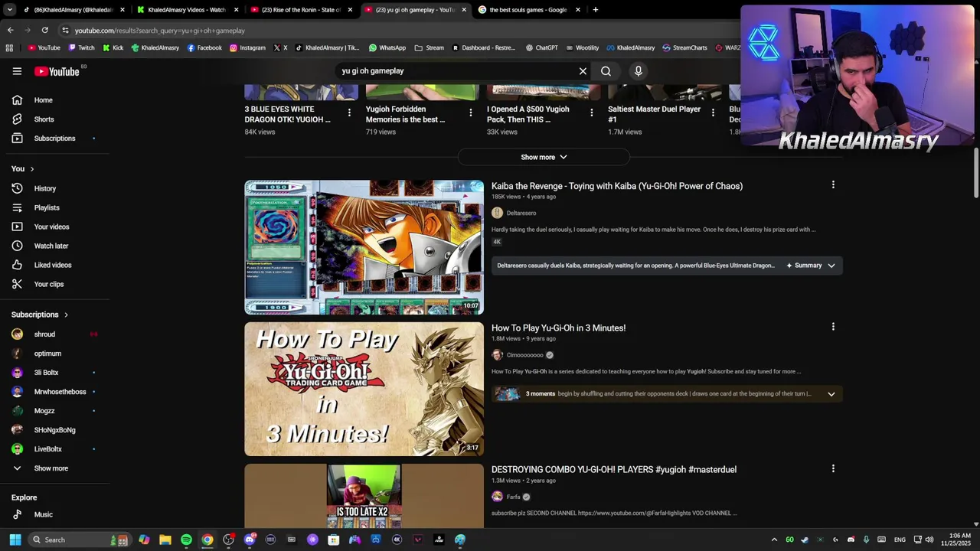
Task: Switch to 'Rise of the Ronin' browser tab
Action: (302, 10)
